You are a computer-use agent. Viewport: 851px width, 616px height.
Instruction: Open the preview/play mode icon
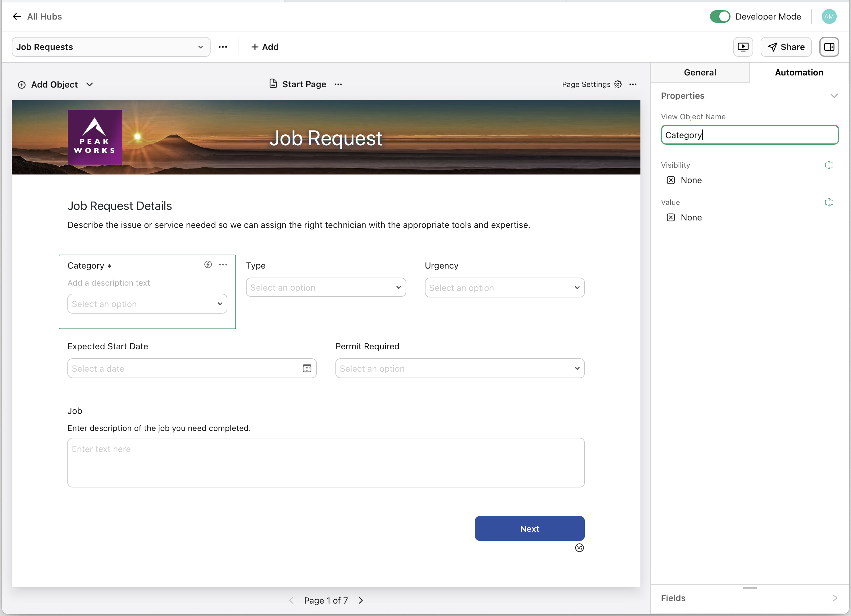pyautogui.click(x=743, y=47)
